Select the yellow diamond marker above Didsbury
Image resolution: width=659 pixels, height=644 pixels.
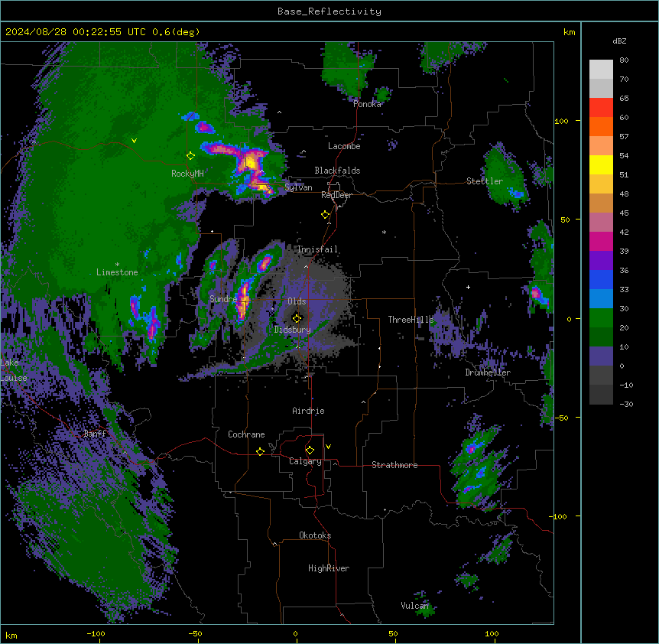(297, 318)
